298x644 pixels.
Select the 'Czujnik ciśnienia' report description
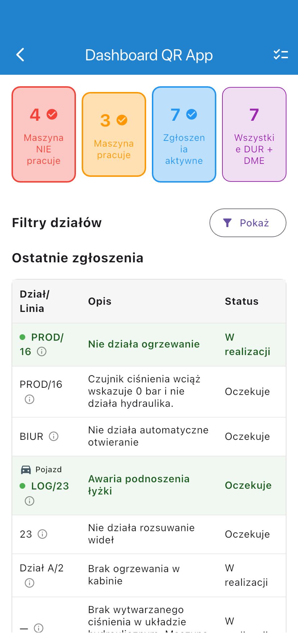[144, 391]
